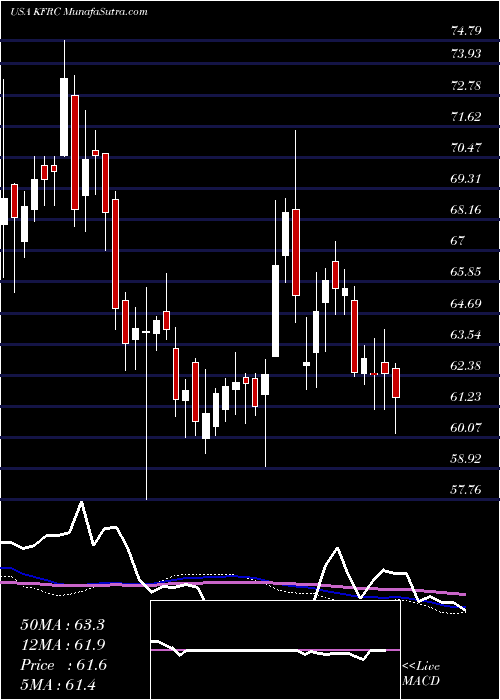
Task: Click the 58.92 price axis label
Action: [467, 458]
